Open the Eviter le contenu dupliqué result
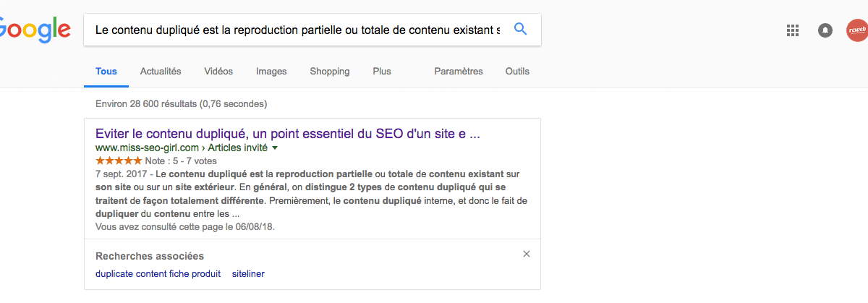 tap(288, 134)
